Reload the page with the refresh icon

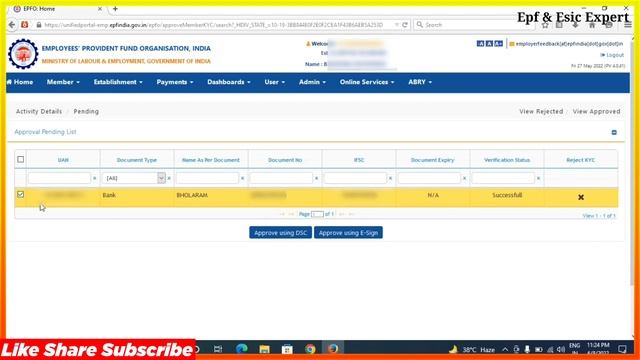(x=405, y=25)
